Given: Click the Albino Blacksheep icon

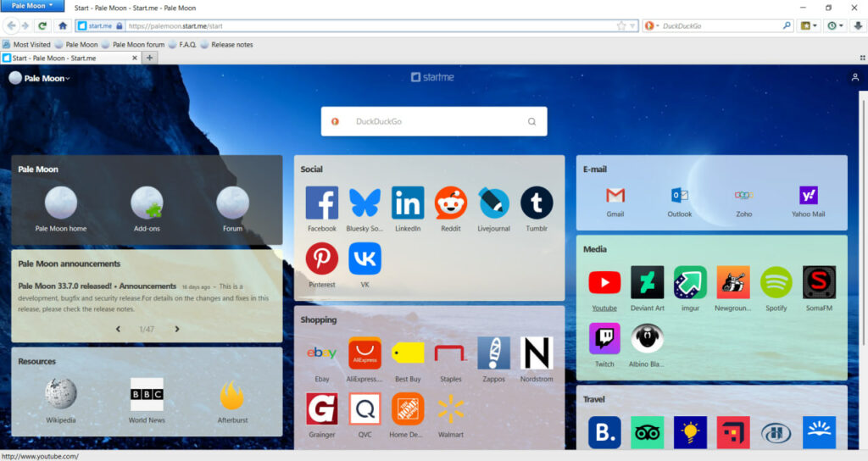Looking at the screenshot, I should [647, 338].
